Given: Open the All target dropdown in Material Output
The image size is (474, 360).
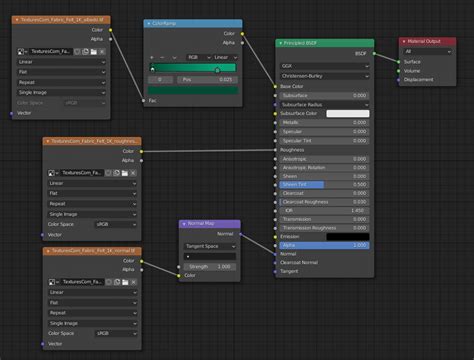Looking at the screenshot, I should point(428,52).
